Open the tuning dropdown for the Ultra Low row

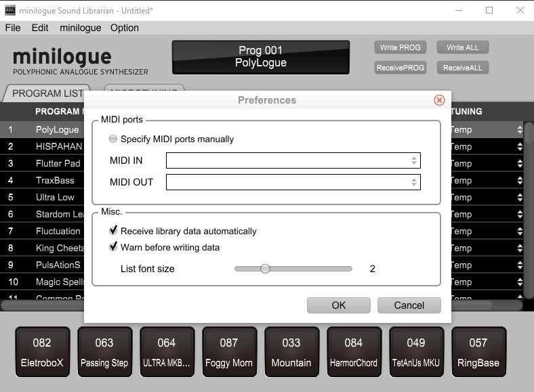[x=520, y=198]
